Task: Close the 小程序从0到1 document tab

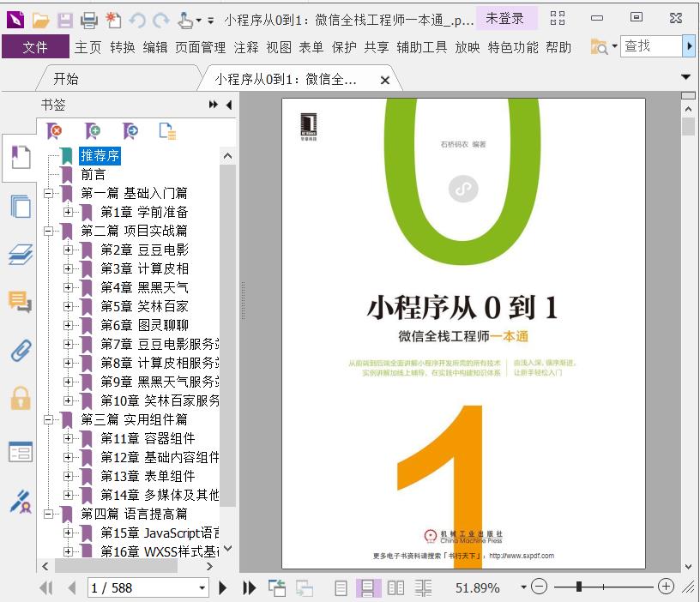Action: click(385, 80)
